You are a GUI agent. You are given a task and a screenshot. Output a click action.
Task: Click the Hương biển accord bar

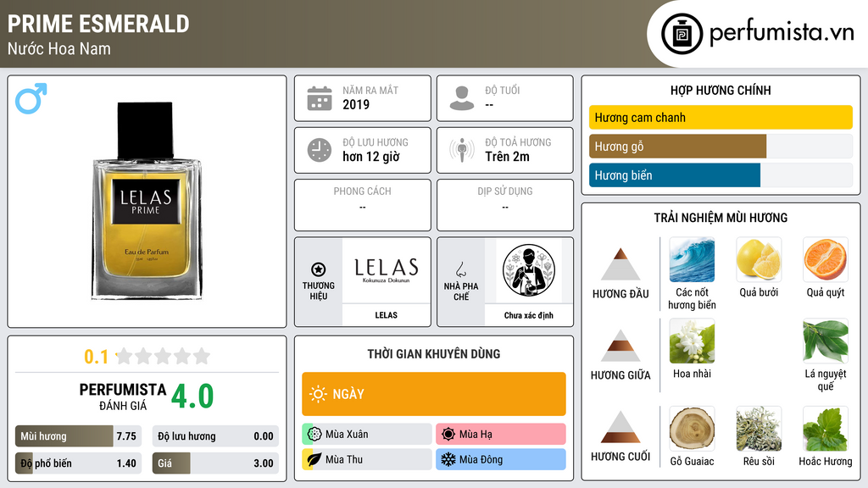721,175
